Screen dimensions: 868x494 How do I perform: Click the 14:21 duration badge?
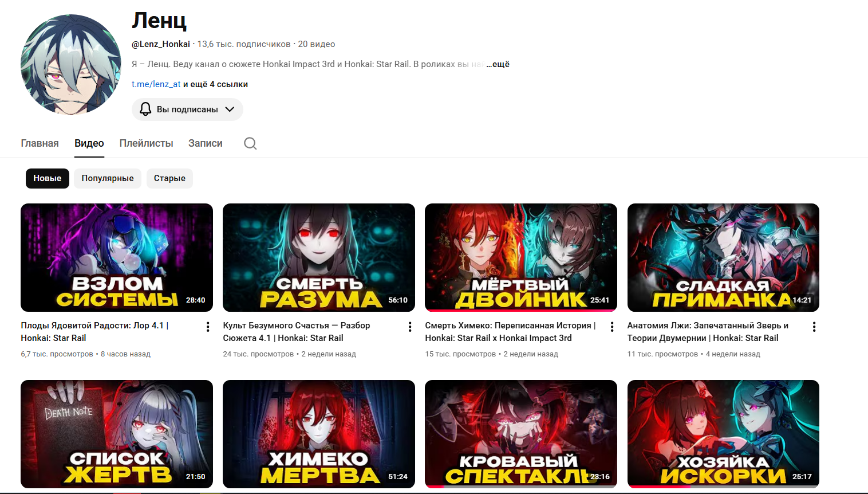point(802,300)
